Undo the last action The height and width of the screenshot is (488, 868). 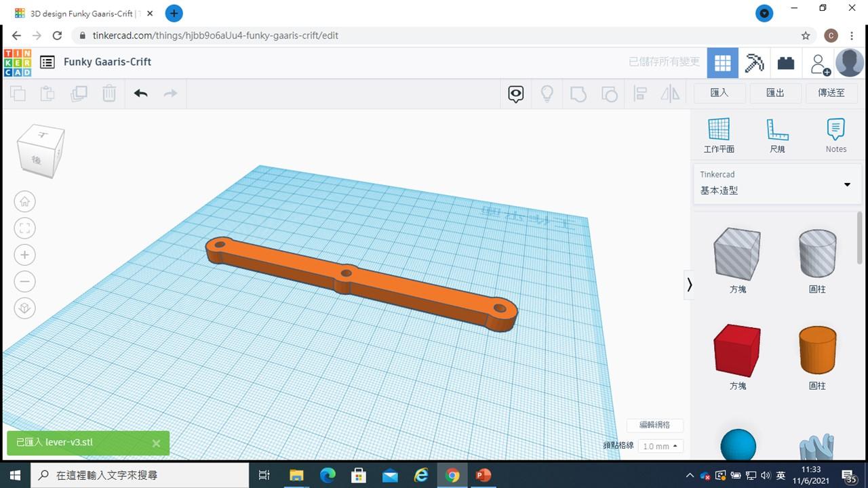(140, 94)
